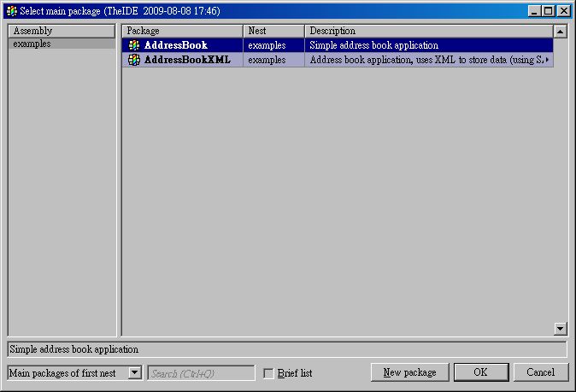The height and width of the screenshot is (392, 576).
Task: Click the AddressBook package icon
Action: [x=134, y=45]
